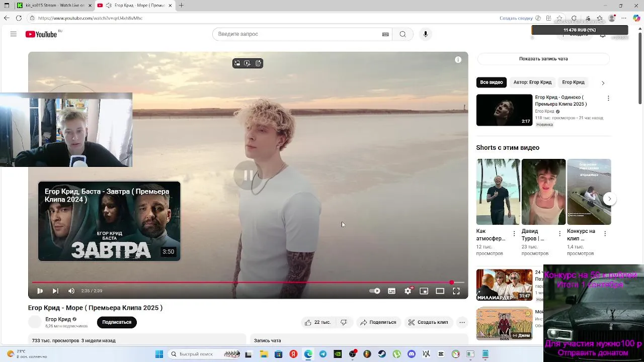Image resolution: width=644 pixels, height=362 pixels.
Task: Open the weather widget on the taskbar
Action: click(28, 354)
